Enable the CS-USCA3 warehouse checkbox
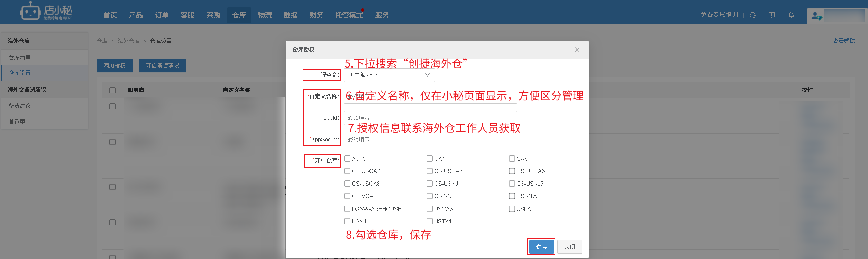This screenshot has width=868, height=259. 430,171
